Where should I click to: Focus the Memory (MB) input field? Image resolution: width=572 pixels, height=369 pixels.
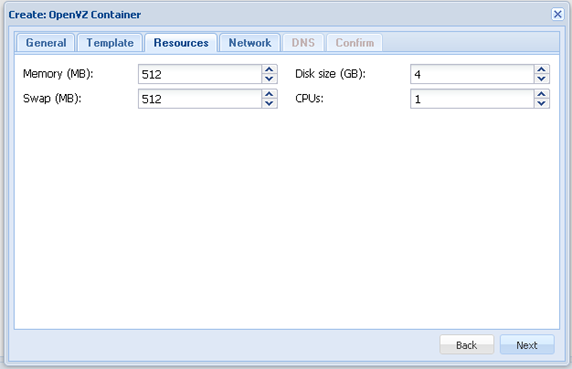click(200, 74)
